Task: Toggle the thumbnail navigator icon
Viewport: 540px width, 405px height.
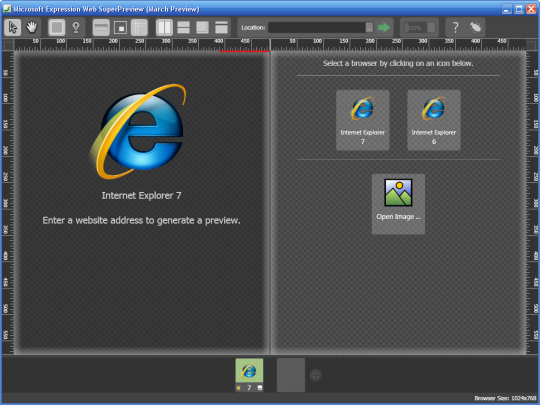Action: tap(120, 27)
